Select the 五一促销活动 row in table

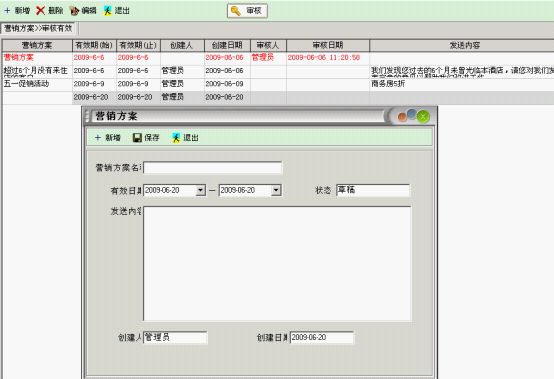[x=278, y=84]
